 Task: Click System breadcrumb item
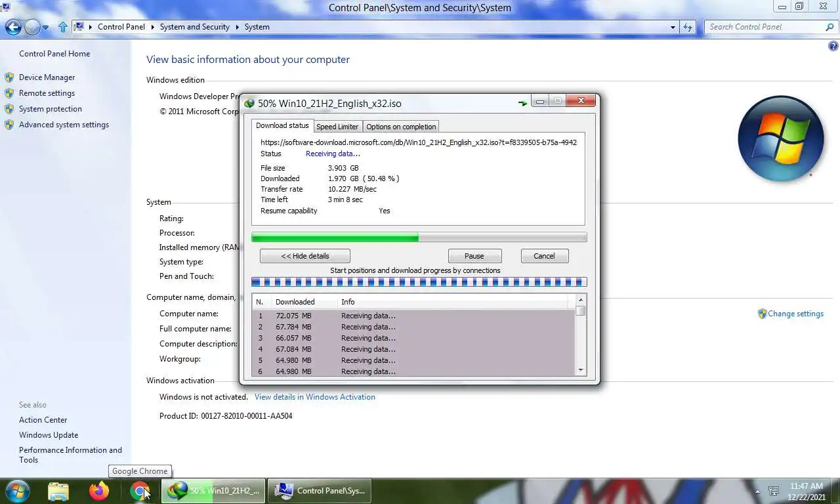(x=257, y=27)
